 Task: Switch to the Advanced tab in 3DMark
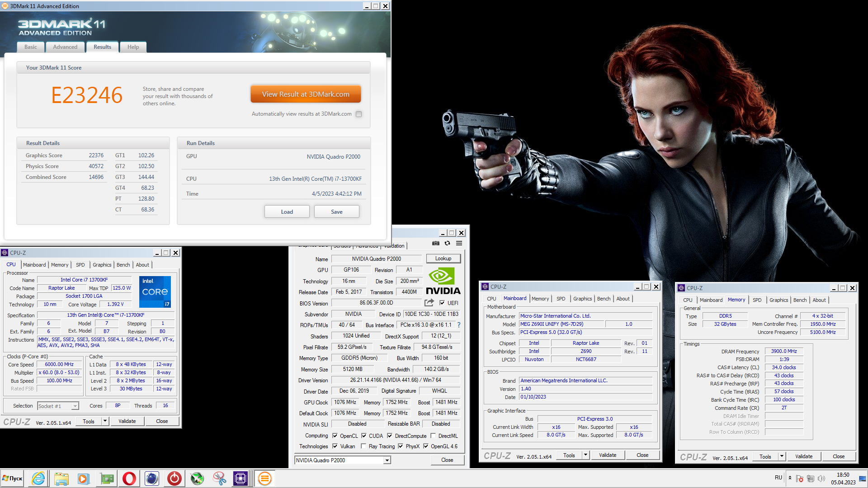(65, 47)
